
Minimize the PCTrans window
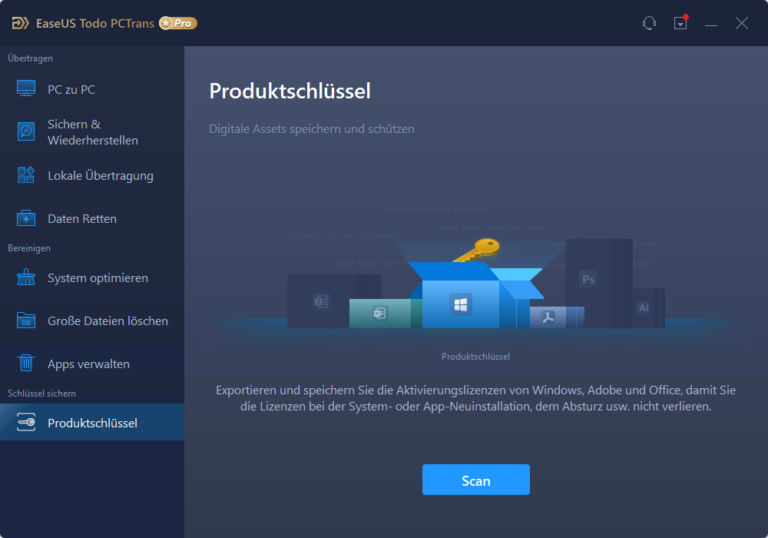click(x=711, y=24)
